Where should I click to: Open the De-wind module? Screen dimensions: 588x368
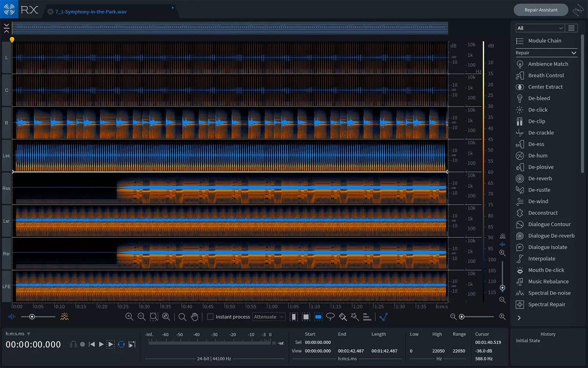pos(532,201)
